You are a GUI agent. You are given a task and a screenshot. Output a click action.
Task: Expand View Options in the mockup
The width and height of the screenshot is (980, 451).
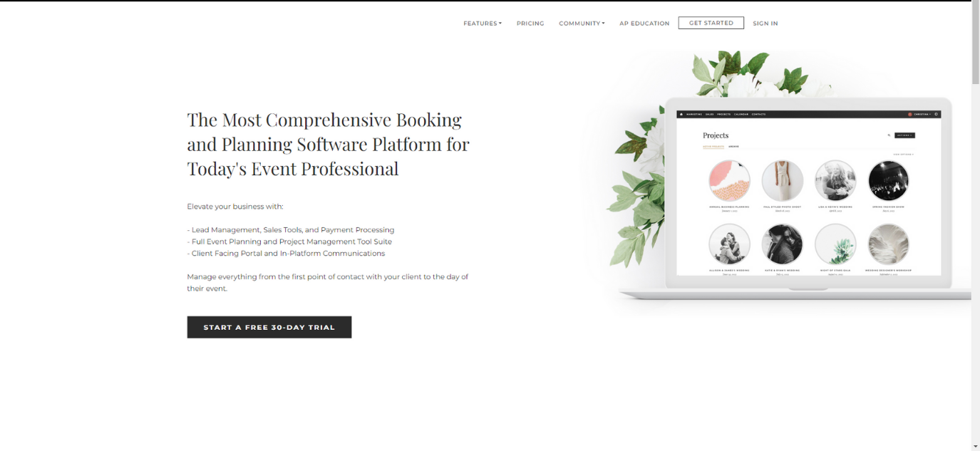point(903,154)
